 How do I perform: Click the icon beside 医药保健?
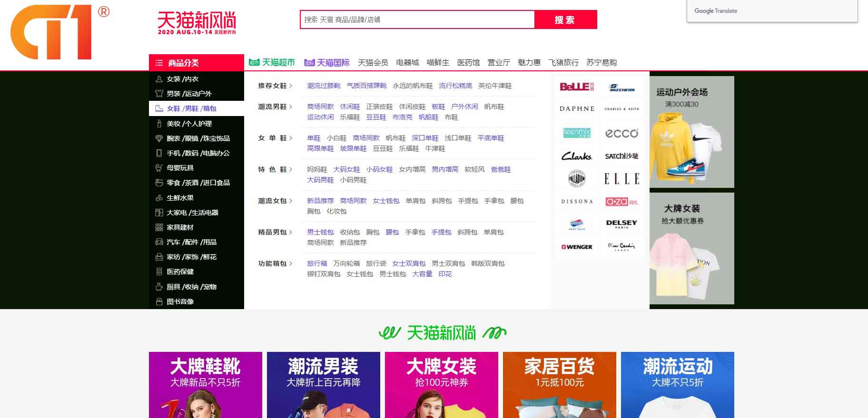point(159,272)
